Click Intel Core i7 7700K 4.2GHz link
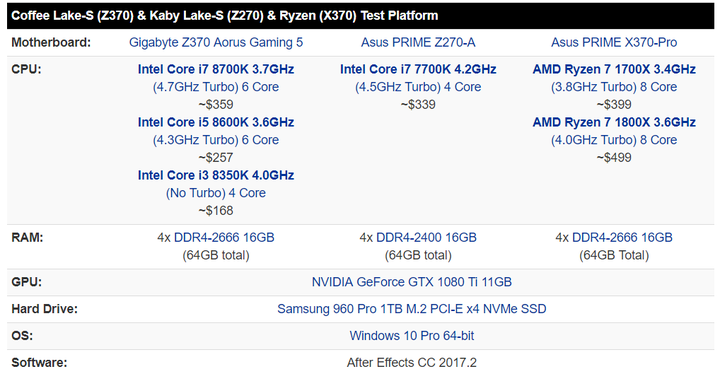 (418, 69)
